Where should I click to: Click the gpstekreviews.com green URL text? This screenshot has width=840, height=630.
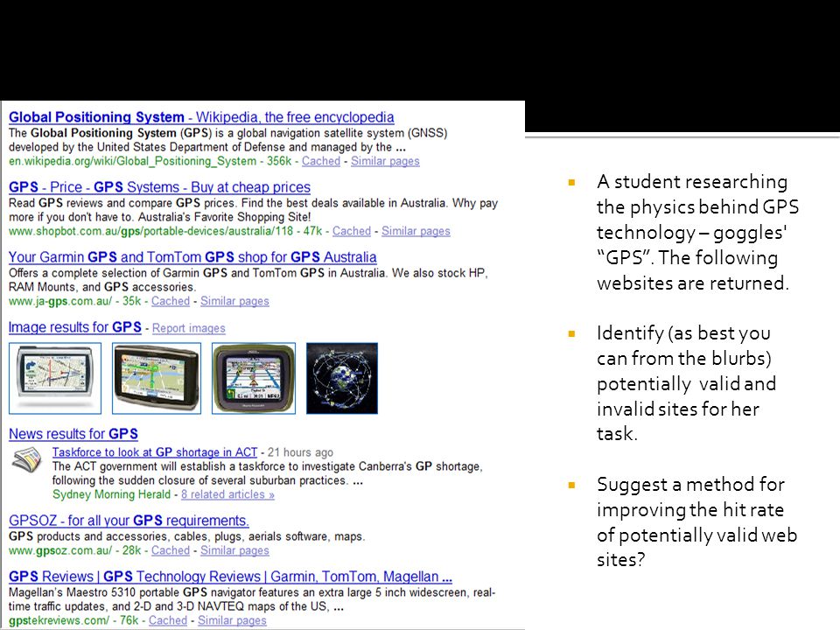pyautogui.click(x=59, y=620)
